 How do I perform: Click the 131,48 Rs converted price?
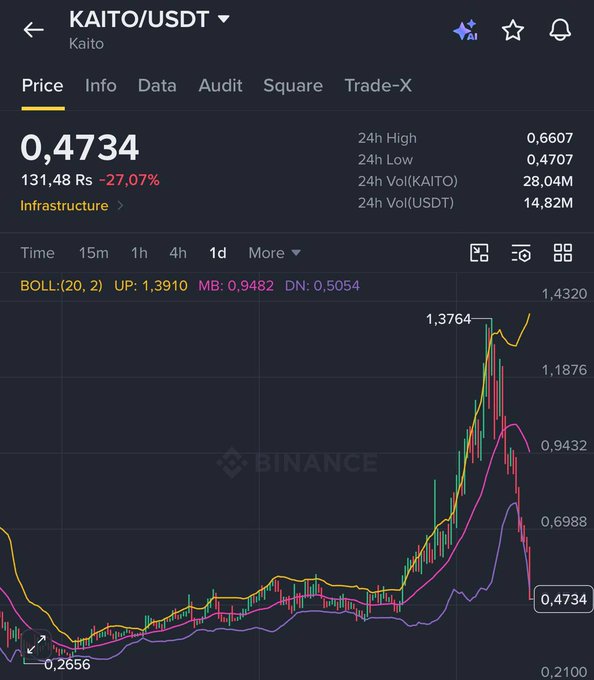57,180
